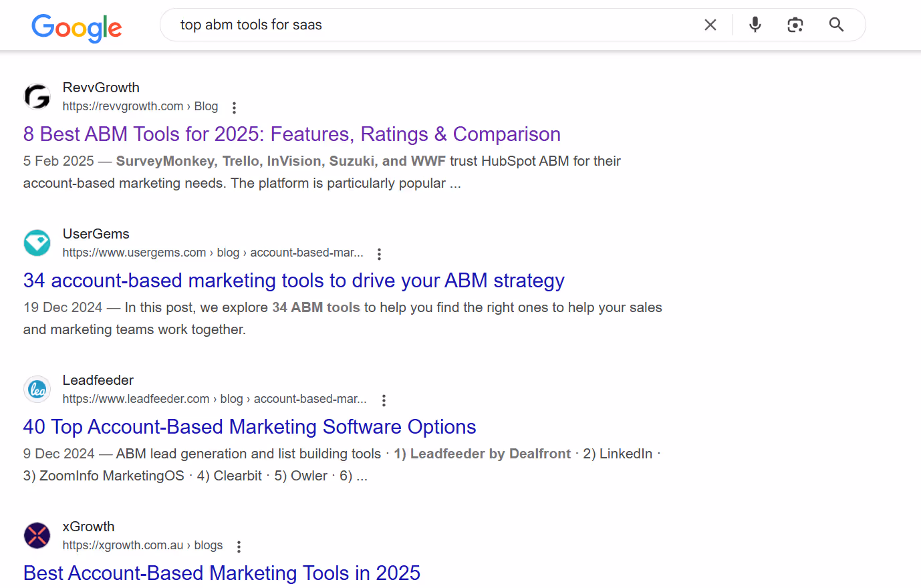Open more options for xGrowth result
The height and width of the screenshot is (588, 921).
click(239, 547)
